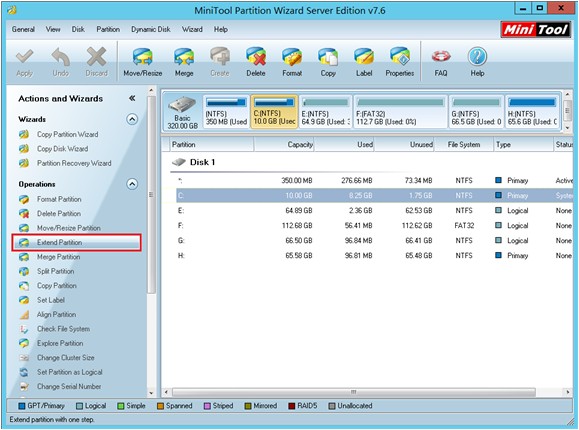The height and width of the screenshot is (430, 579).
Task: Click the left panel scroll down arrow
Action: [151, 393]
